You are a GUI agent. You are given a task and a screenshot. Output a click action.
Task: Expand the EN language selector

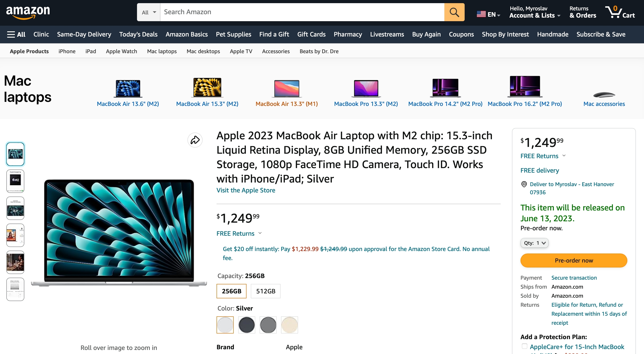pos(488,14)
